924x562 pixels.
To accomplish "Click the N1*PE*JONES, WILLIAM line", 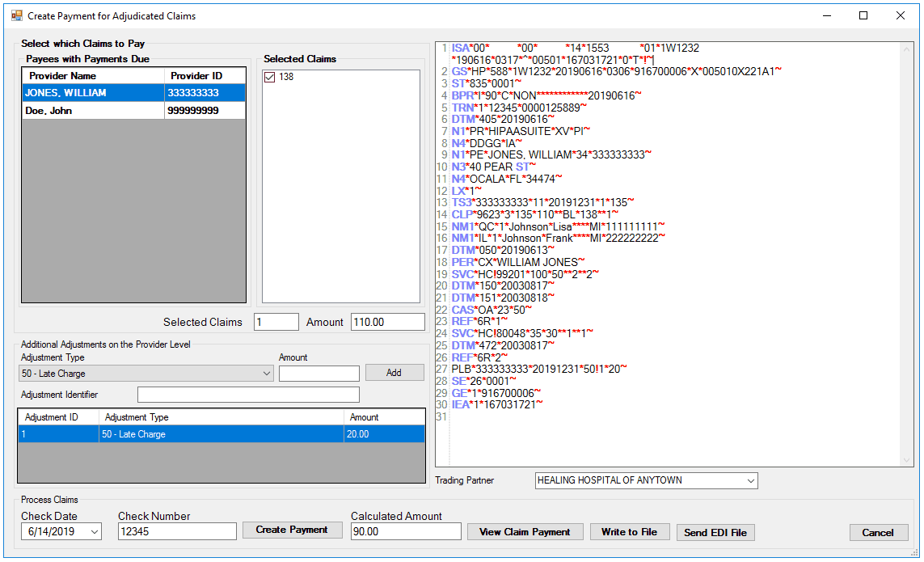I will [x=551, y=155].
